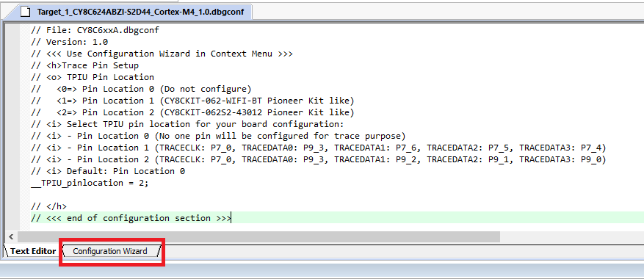Image resolution: width=644 pixels, height=279 pixels.
Task: Click the '// File: CY8C6xxA.dbgconf' comment line
Action: tap(95, 30)
